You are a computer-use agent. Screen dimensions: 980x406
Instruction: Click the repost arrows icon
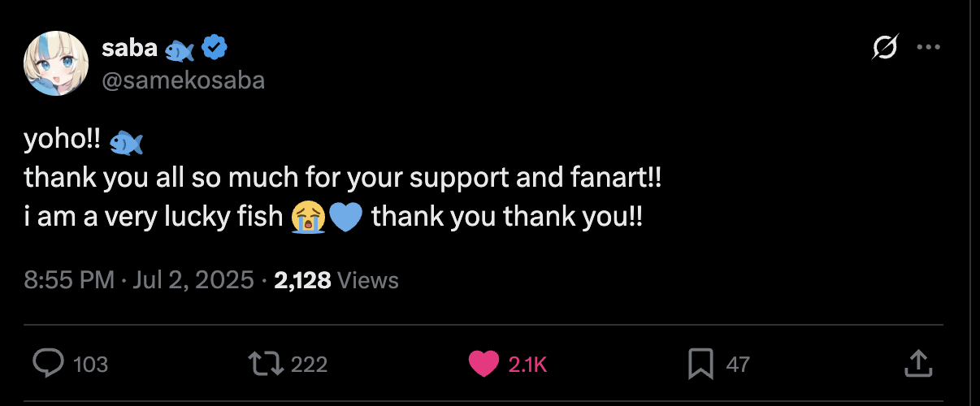coord(267,364)
